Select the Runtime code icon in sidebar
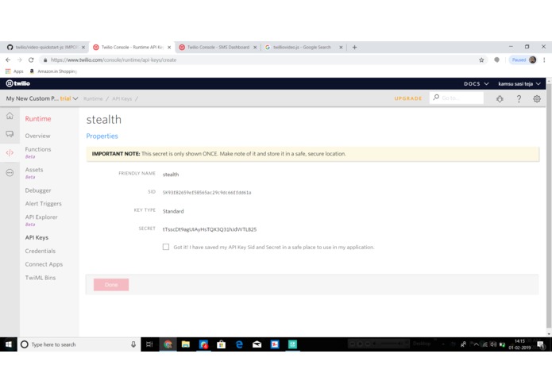 tap(10, 152)
